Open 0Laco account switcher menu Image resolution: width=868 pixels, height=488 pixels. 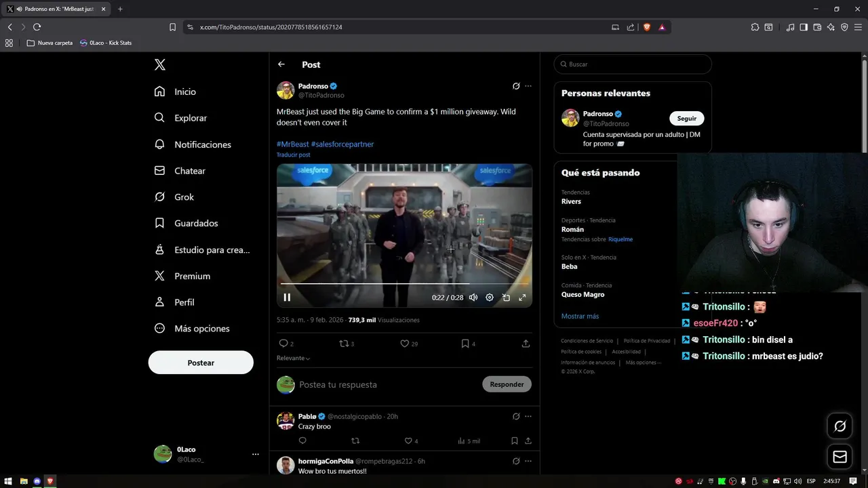(206, 454)
